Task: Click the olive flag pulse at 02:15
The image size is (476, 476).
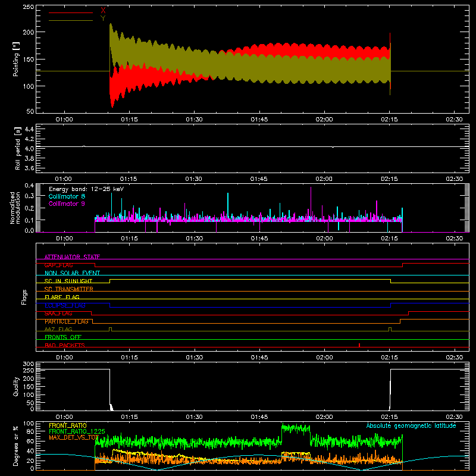Action: 390,329
